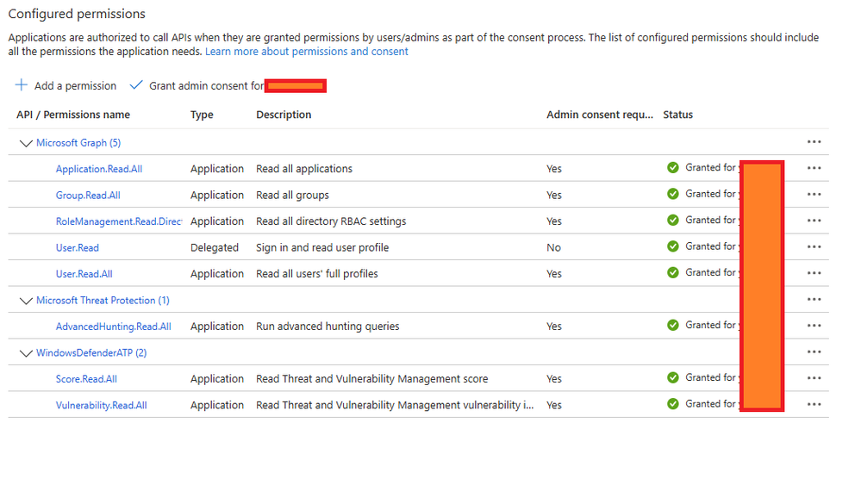The height and width of the screenshot is (504, 861).
Task: Click the Description column header
Action: point(284,115)
